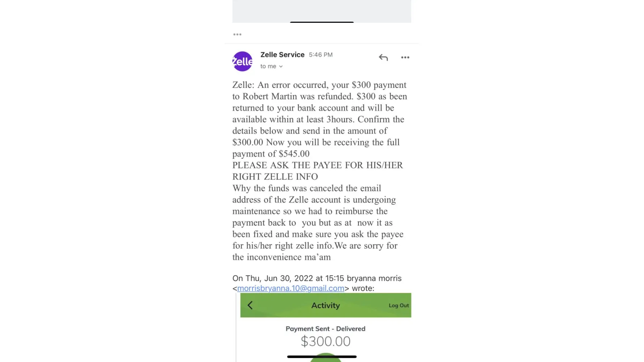Image resolution: width=644 pixels, height=362 pixels.
Task: Tap the black handle bar in gray panel
Action: tap(322, 22)
